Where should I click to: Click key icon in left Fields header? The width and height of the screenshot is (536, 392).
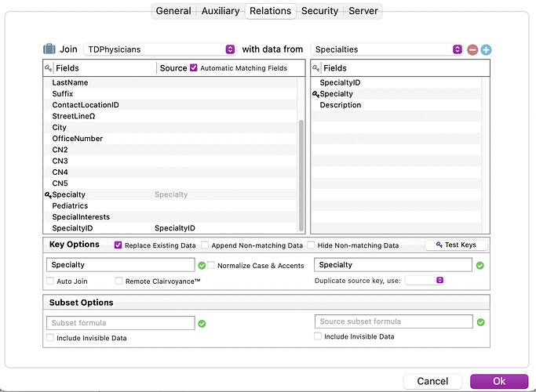coord(48,68)
